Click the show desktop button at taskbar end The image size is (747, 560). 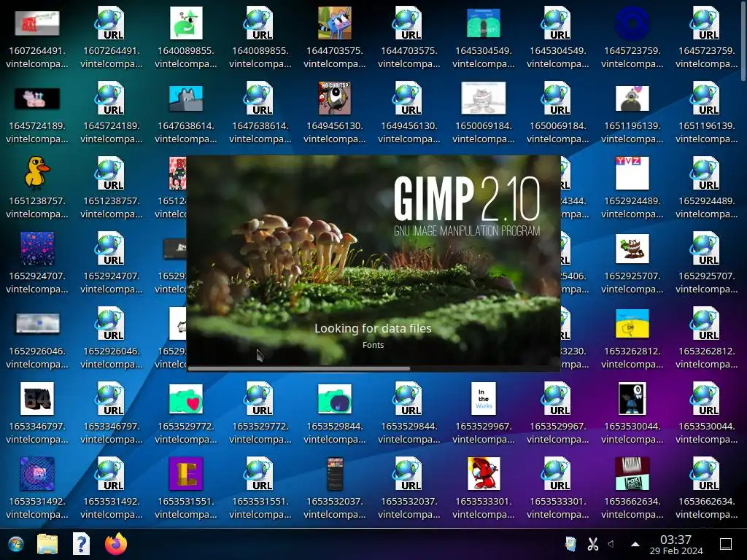[x=726, y=544]
